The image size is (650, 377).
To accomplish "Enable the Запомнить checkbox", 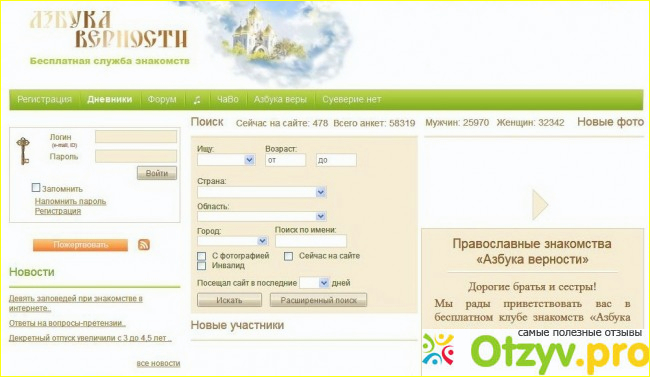I will pos(36,187).
